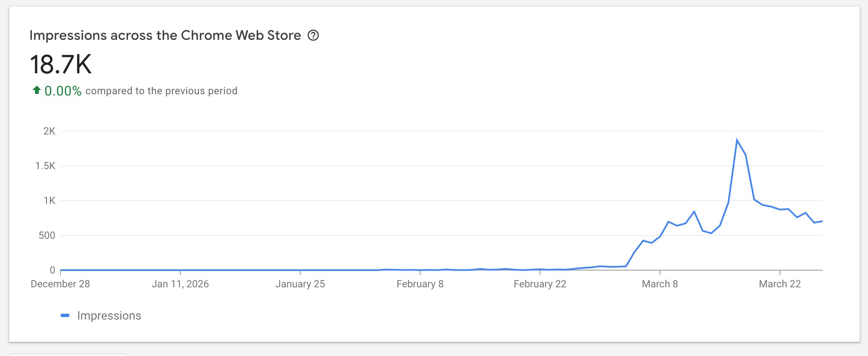The image size is (868, 356).
Task: Click the 1.5K y-axis label
Action: [x=45, y=166]
